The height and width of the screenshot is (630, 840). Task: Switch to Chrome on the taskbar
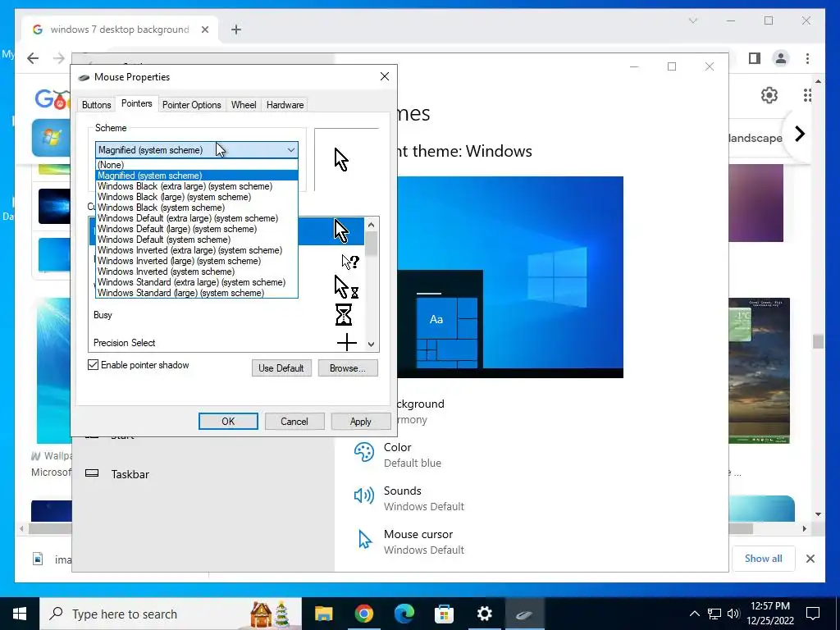363,614
